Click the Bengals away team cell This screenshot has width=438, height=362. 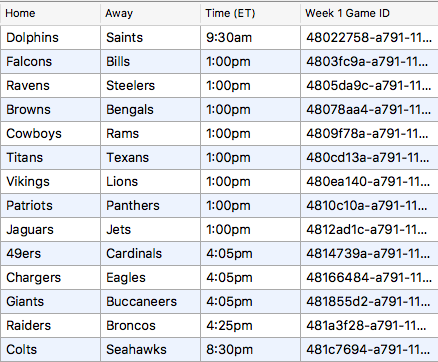pos(151,110)
